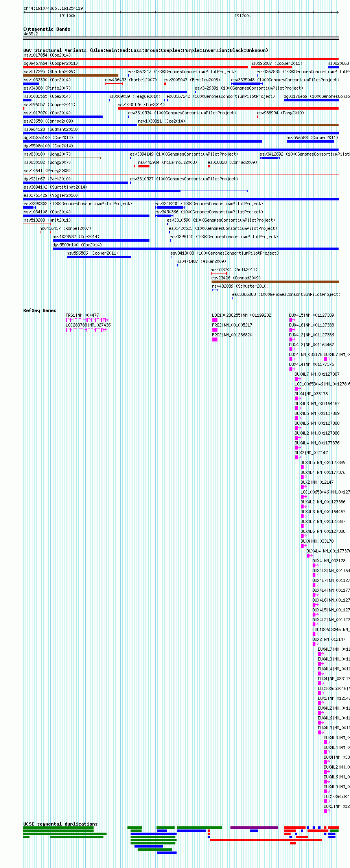Image resolution: width=350 pixels, height=868 pixels.
Task: Click the nsv1017854 (Coe2014) red variant bar
Action: [181, 59]
